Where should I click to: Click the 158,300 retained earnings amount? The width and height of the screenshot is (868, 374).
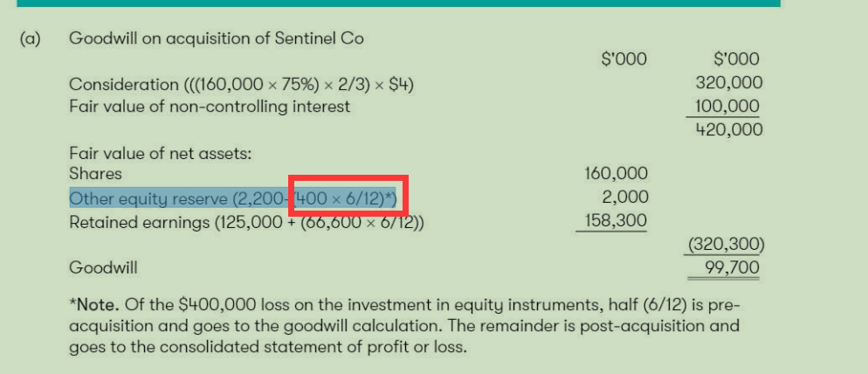pyautogui.click(x=615, y=220)
